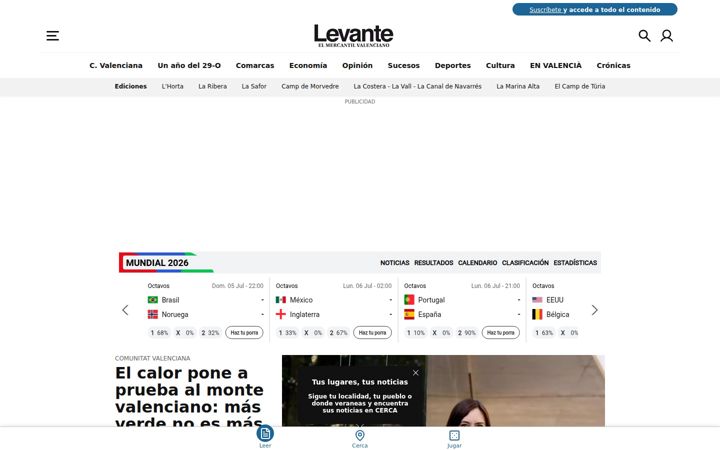The height and width of the screenshot is (450, 720).
Task: Click the Jugar dice icon
Action: [454, 435]
